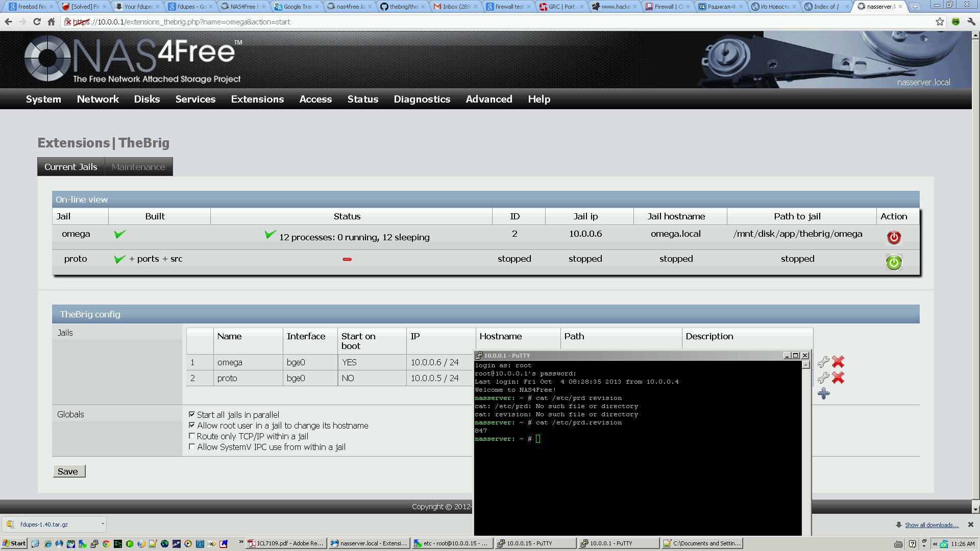Launch Internet Explorer from quick launch
The width and height of the screenshot is (980, 551).
click(x=47, y=544)
